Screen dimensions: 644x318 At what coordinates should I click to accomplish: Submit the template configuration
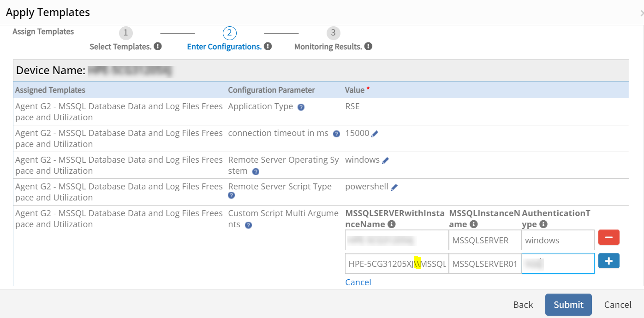(568, 305)
